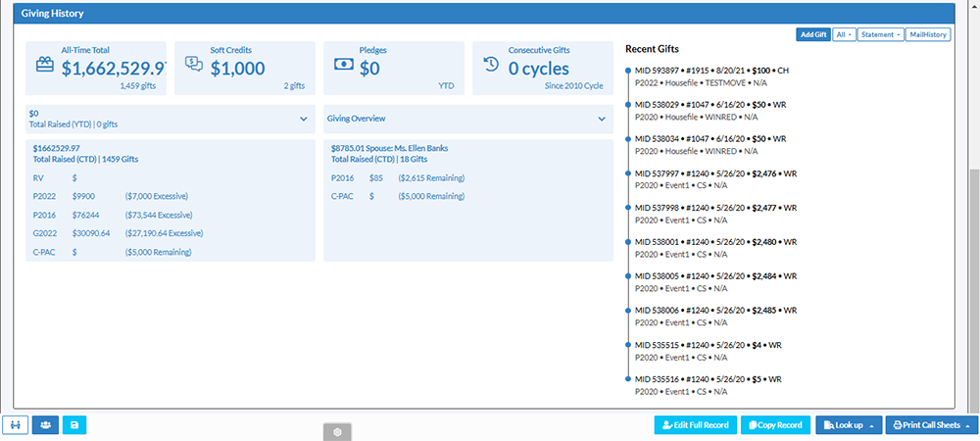Click the P2016 $76244 row
The image size is (980, 441).
(x=113, y=216)
